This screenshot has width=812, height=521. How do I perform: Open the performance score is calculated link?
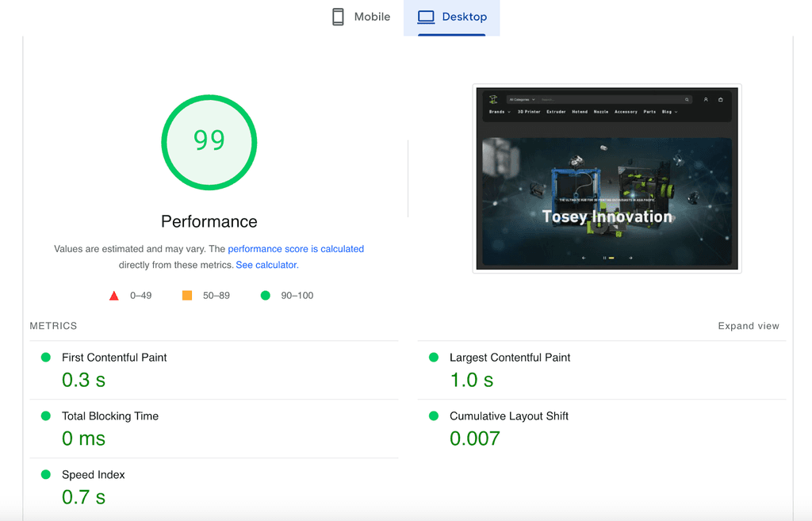296,248
